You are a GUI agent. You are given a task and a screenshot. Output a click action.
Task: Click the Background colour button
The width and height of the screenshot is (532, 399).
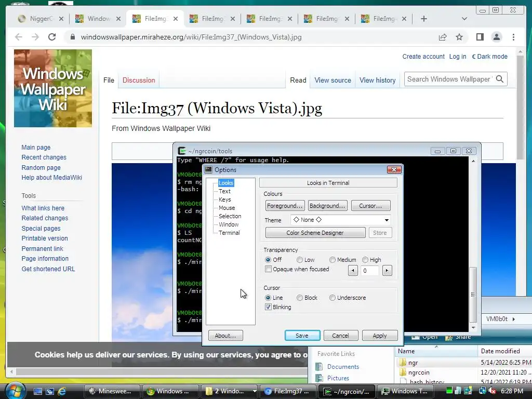[x=327, y=206]
